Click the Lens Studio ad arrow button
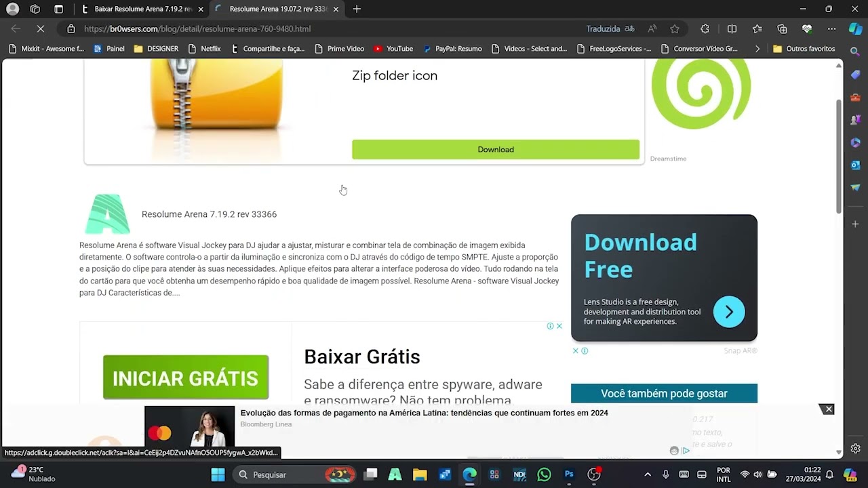 (729, 312)
